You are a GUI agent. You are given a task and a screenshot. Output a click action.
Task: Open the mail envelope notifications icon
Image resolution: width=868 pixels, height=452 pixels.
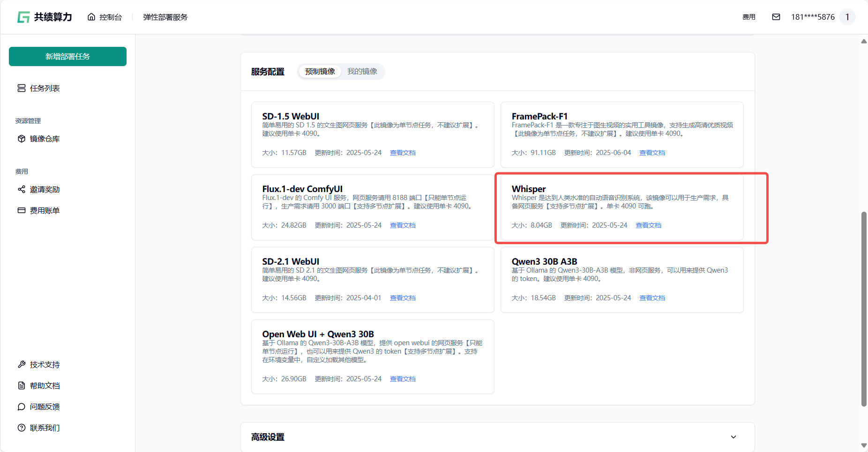[776, 17]
